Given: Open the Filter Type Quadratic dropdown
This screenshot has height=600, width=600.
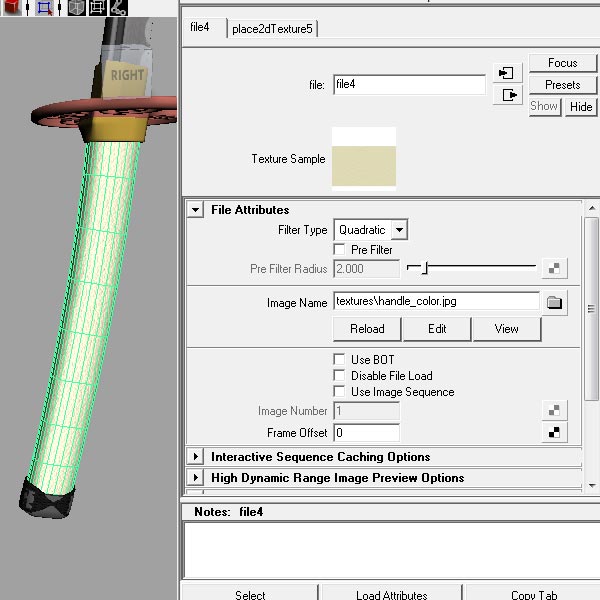Looking at the screenshot, I should (x=370, y=230).
